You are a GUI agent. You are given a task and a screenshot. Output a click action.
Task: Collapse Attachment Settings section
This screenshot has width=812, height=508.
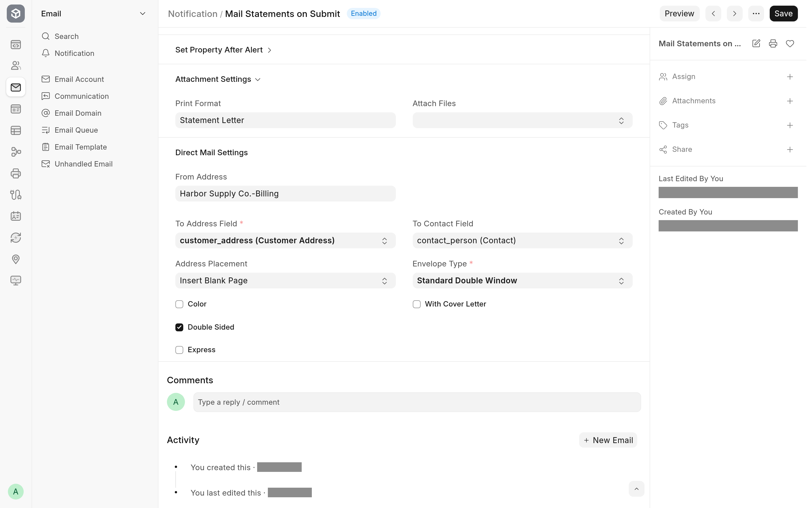(x=218, y=79)
